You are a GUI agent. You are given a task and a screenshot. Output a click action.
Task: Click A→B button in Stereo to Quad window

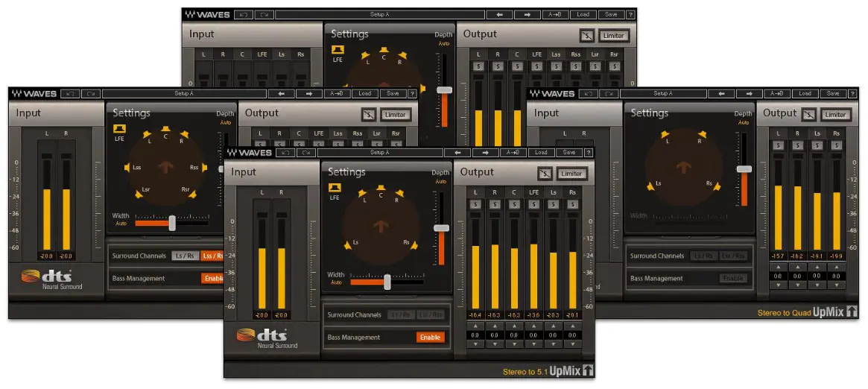[x=777, y=93]
